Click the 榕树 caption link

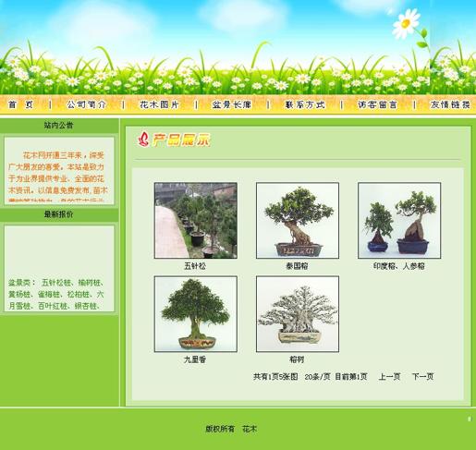click(297, 359)
